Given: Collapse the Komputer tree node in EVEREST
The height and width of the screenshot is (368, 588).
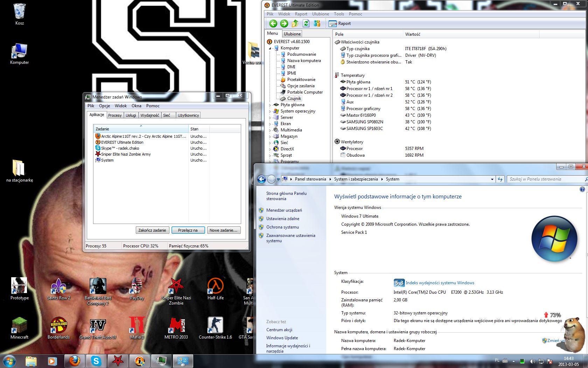Looking at the screenshot, I should (x=270, y=48).
